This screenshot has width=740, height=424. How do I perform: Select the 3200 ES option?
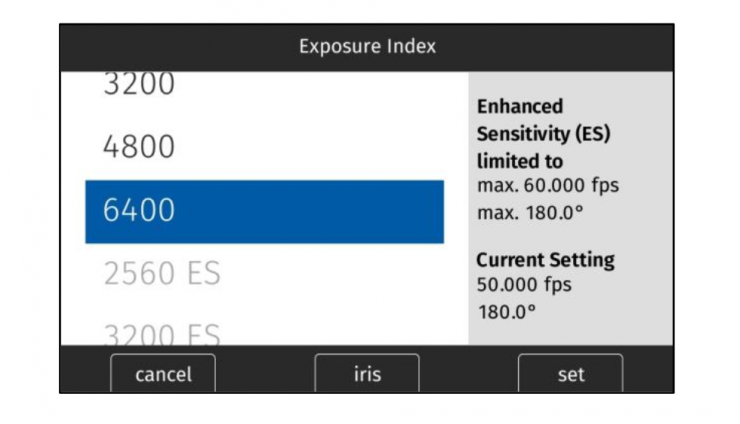tap(161, 332)
